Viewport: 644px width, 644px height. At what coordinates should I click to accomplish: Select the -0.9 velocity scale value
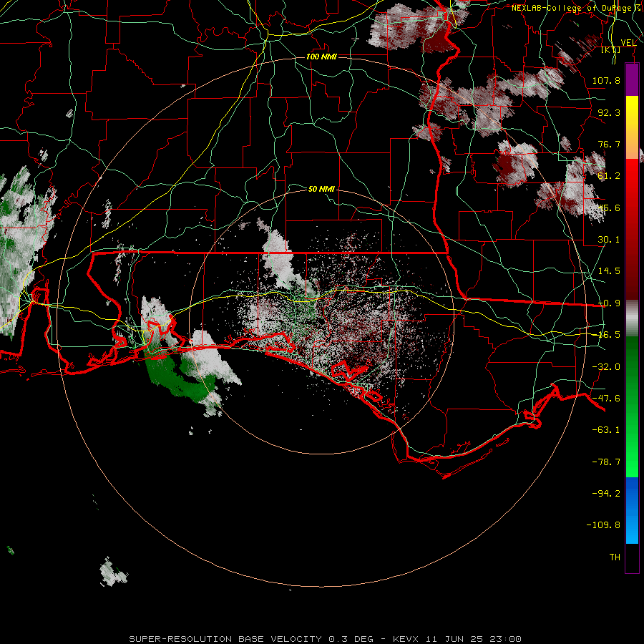point(609,303)
